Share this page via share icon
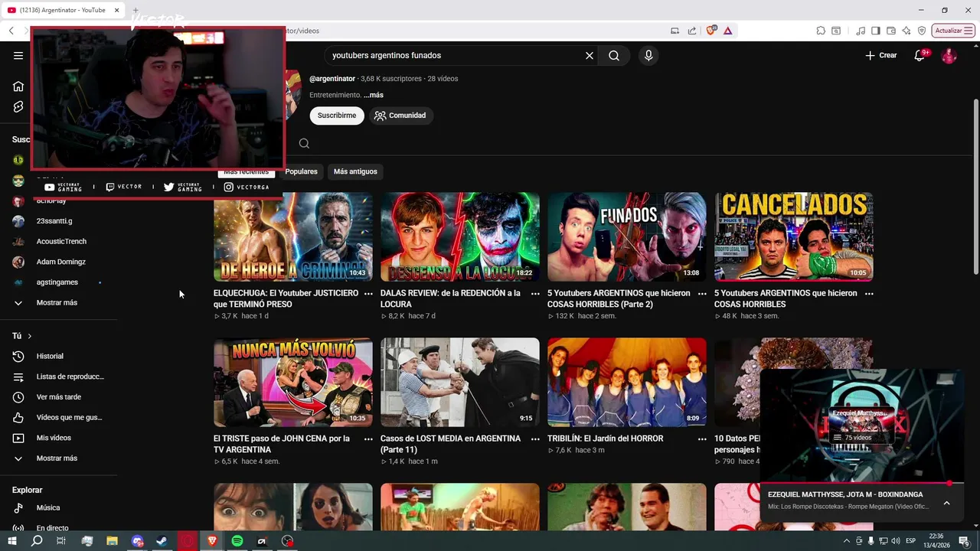 pos(692,31)
